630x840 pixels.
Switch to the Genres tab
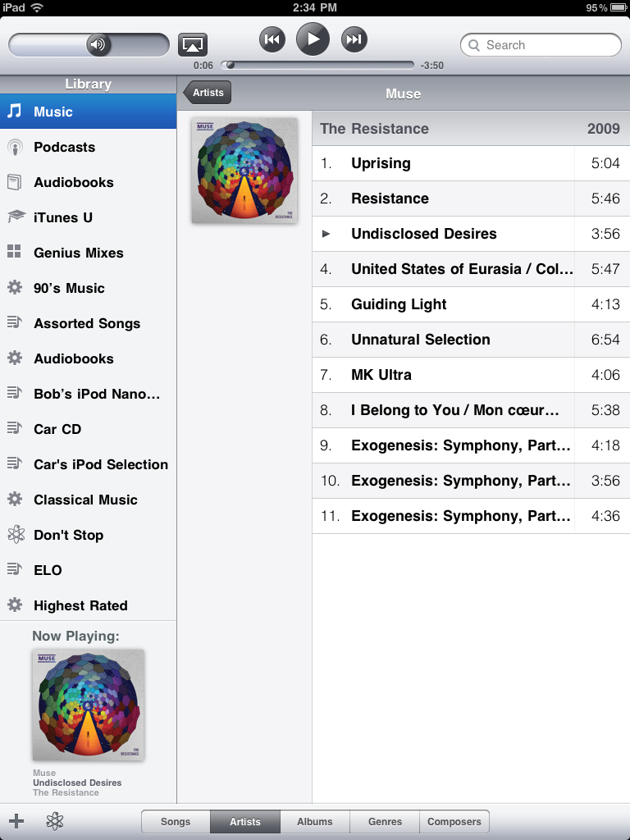(385, 821)
